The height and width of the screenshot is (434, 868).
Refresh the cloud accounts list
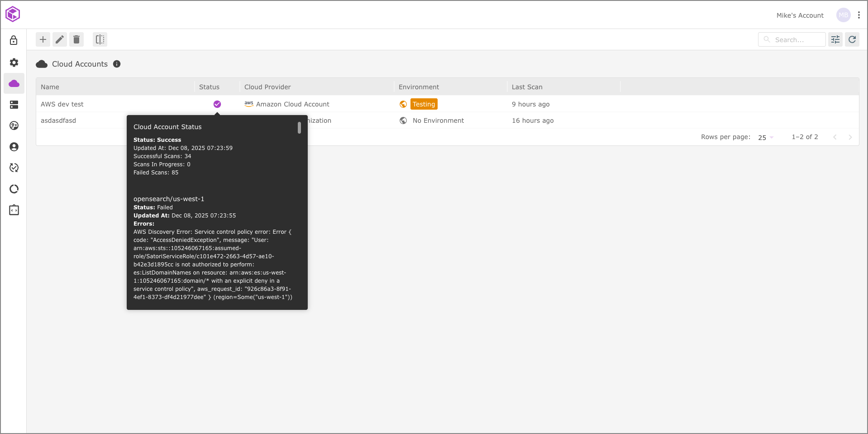[852, 39]
